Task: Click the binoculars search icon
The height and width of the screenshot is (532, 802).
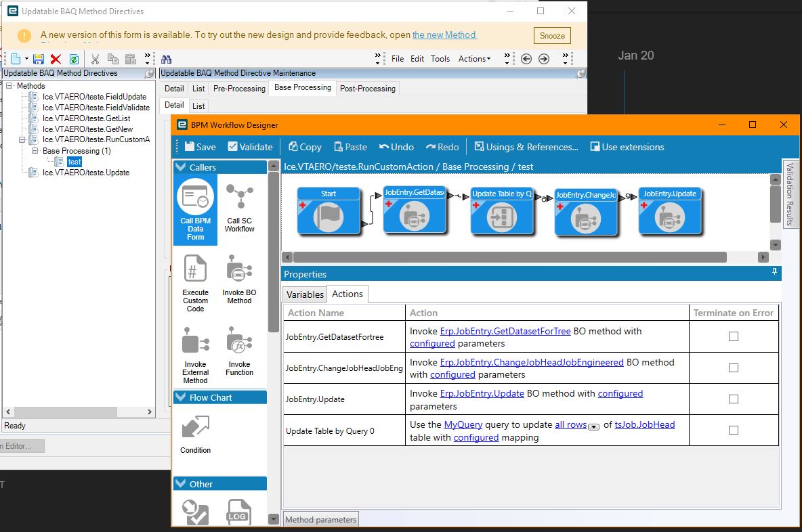Action: (166, 60)
